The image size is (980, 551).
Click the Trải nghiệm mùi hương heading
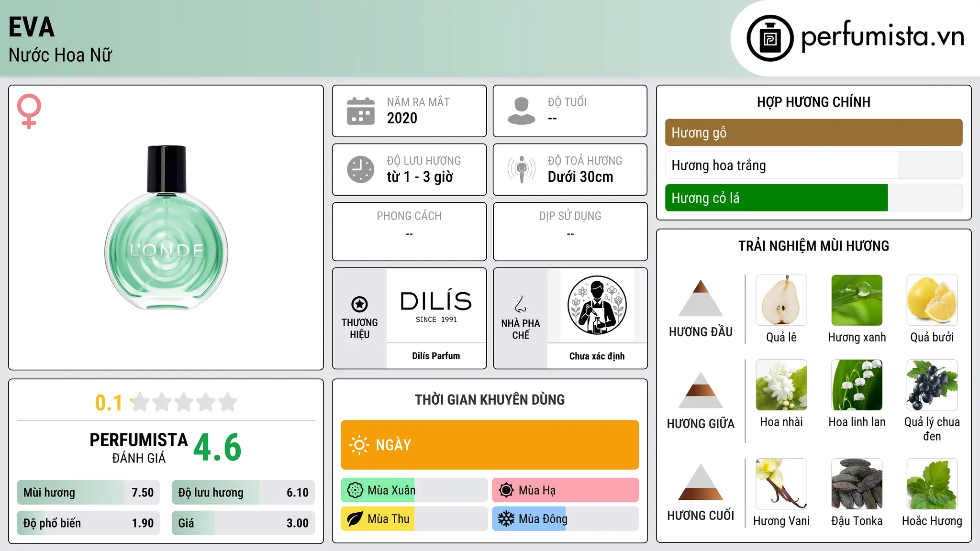point(813,246)
